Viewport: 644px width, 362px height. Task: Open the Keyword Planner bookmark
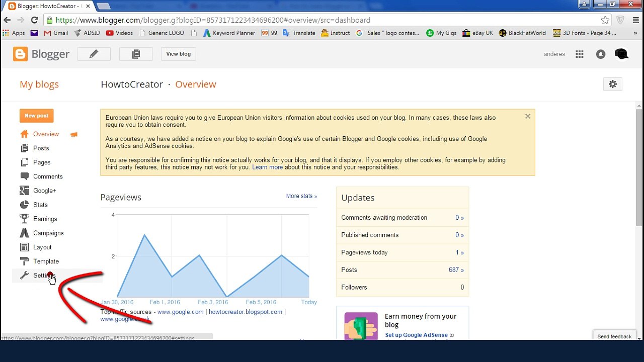(229, 33)
